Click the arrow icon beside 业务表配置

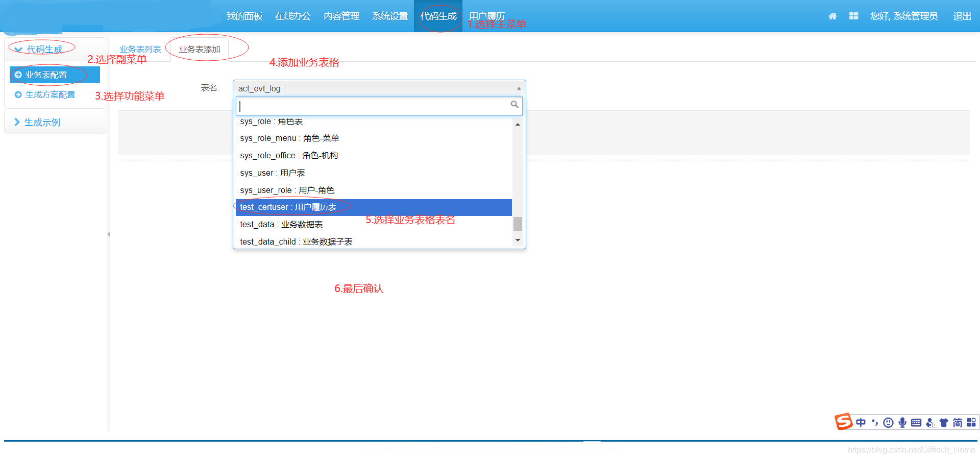[18, 75]
